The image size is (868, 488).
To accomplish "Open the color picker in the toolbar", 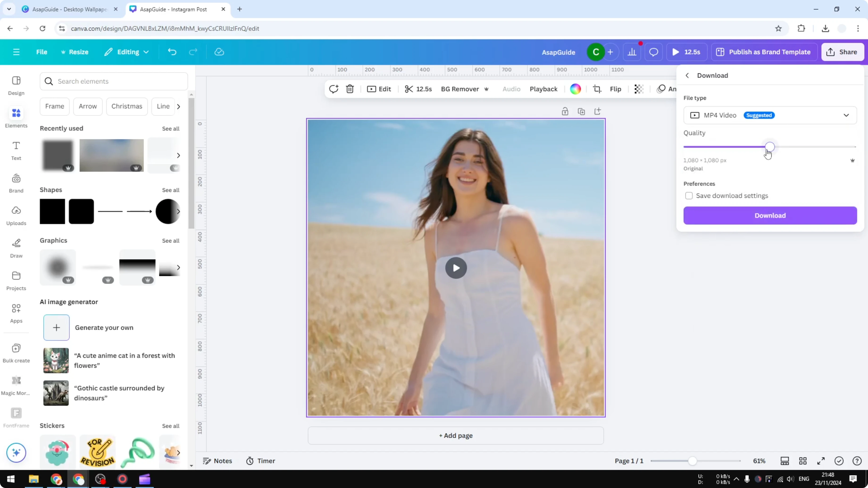I will [576, 89].
